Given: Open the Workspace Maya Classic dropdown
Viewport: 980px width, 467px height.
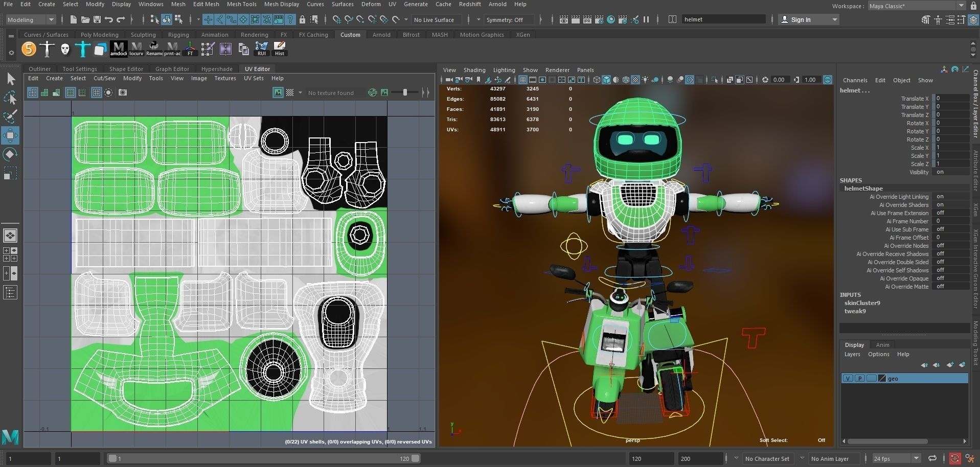Looking at the screenshot, I should [x=917, y=6].
